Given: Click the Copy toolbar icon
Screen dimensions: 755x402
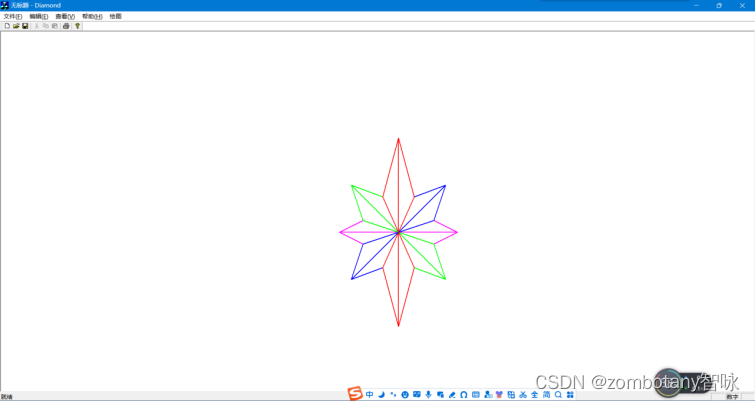Looking at the screenshot, I should pos(46,26).
